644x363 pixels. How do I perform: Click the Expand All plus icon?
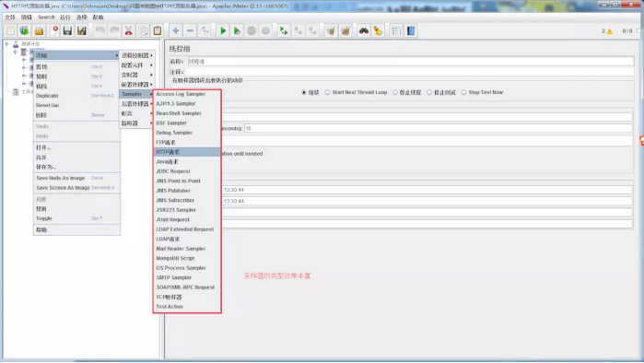pos(175,30)
